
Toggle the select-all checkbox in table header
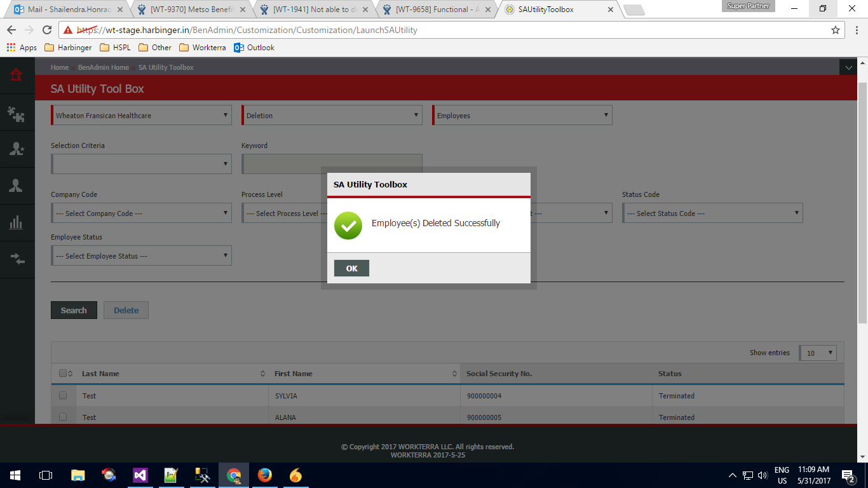coord(63,374)
